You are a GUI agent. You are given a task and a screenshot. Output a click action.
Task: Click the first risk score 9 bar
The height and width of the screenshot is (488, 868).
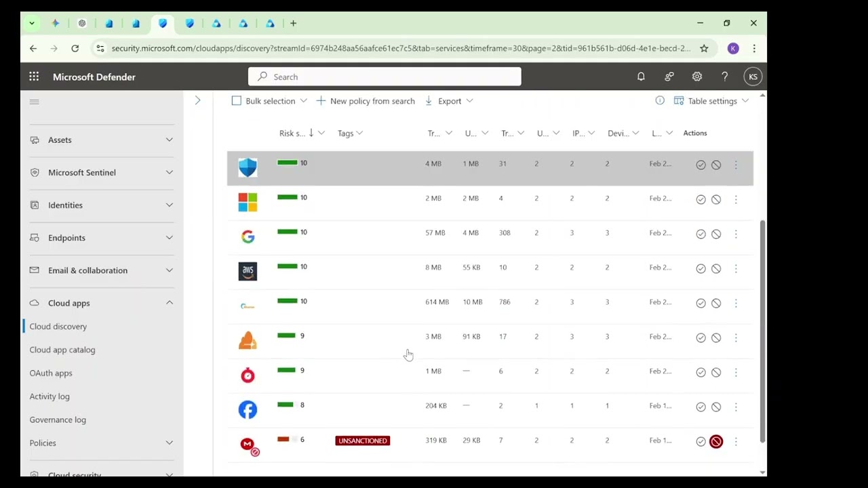[x=287, y=335]
